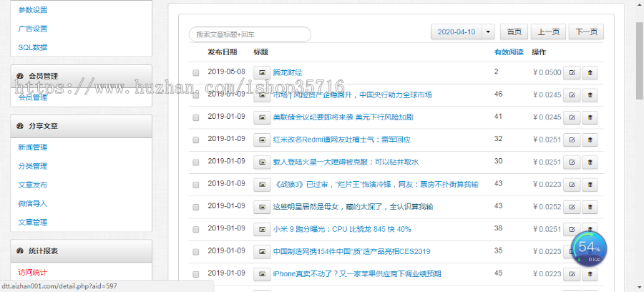644x292 pixels.
Task: Tick checkbox for 这些明星居然是母女 row
Action: (x=195, y=207)
